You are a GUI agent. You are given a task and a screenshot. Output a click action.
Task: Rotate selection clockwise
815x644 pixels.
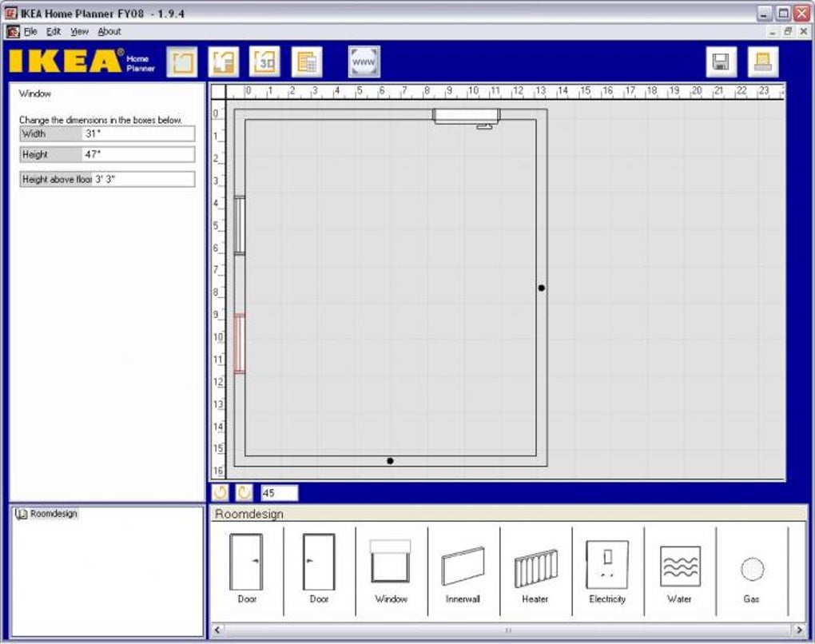[x=244, y=492]
